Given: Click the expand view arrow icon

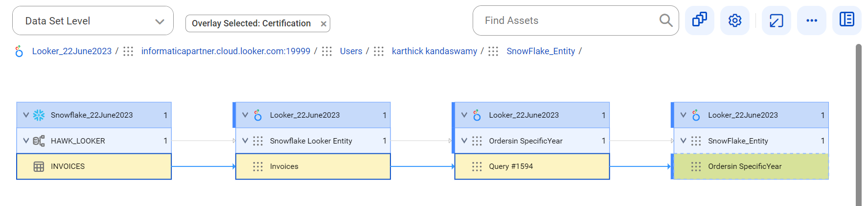Looking at the screenshot, I should (x=777, y=21).
